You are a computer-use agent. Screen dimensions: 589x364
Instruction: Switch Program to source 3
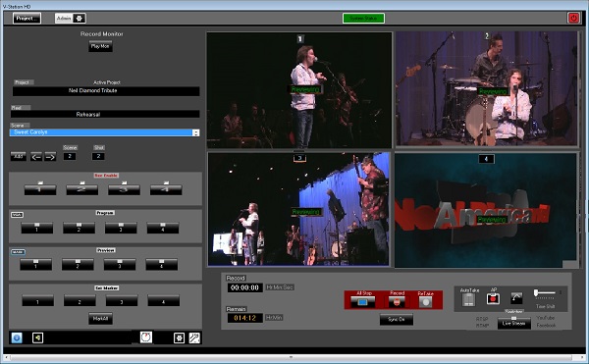pos(121,228)
